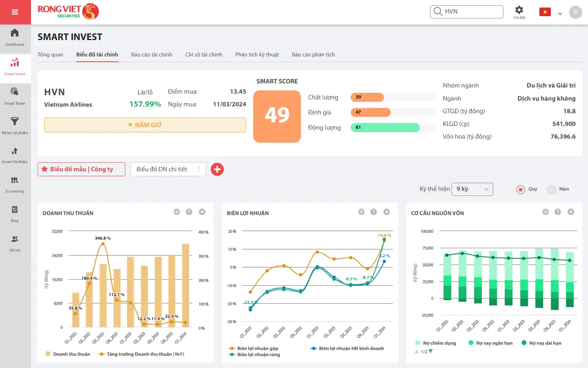Image resolution: width=588 pixels, height=368 pixels.
Task: Show help for Cơ cấu nguồn vốn chart
Action: pyautogui.click(x=558, y=212)
